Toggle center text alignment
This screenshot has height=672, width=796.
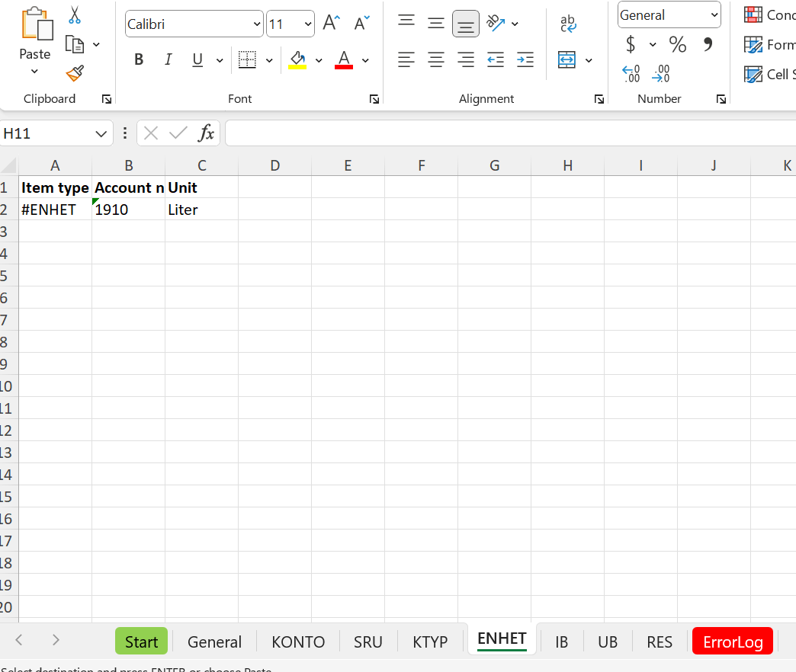coord(436,59)
